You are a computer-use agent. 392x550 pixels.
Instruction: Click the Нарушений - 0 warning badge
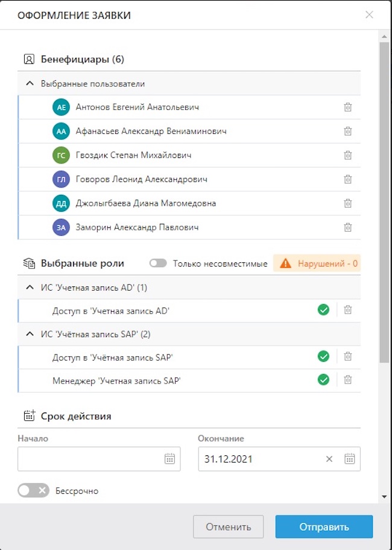coord(317,264)
